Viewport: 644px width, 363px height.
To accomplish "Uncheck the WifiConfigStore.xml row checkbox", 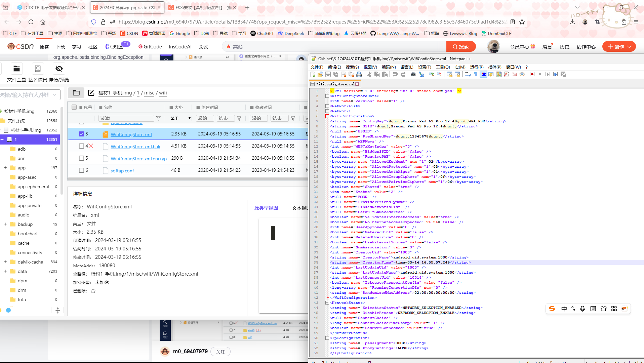I will [x=81, y=134].
